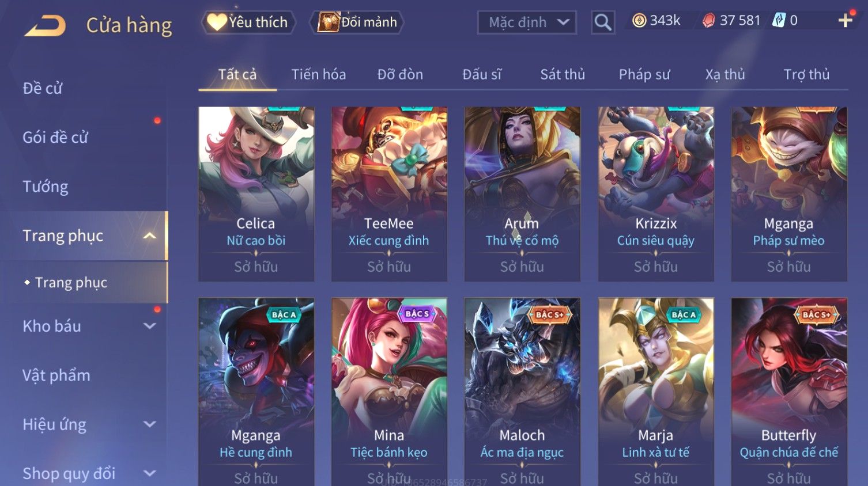This screenshot has height=486, width=868.
Task: Collapse the Trang phục sidebar section
Action: tap(150, 236)
